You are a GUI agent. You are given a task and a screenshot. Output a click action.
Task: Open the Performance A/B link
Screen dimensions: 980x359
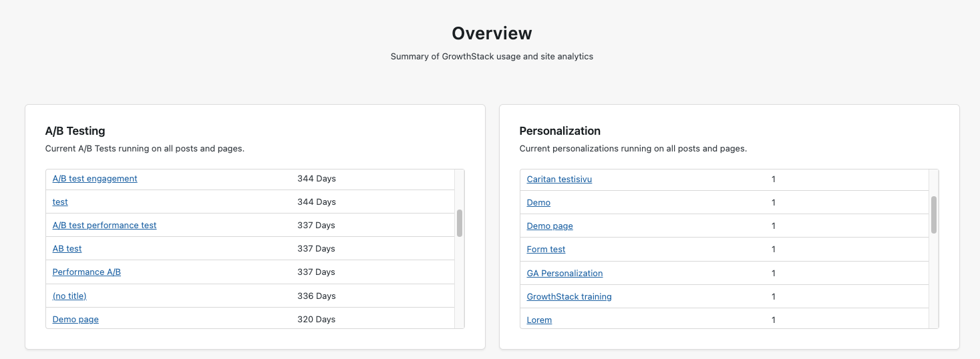(87, 272)
